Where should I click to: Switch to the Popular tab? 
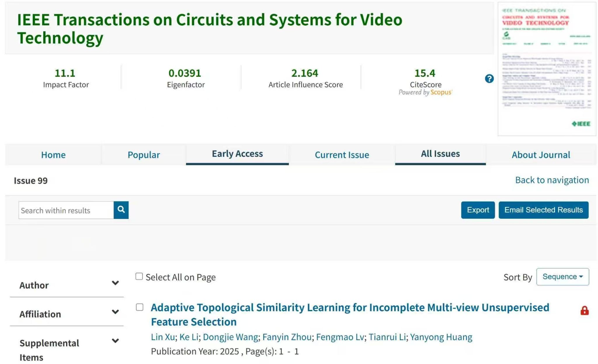(x=144, y=155)
